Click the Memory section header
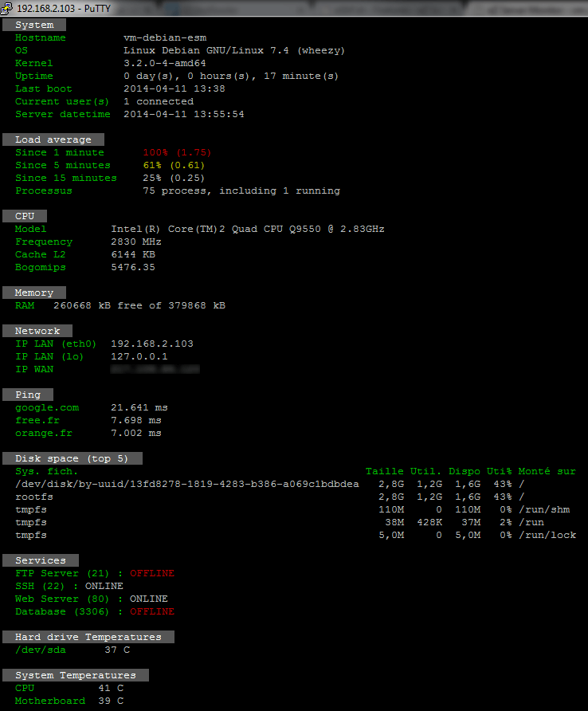Viewport: 588px width, 711px height. (x=34, y=293)
